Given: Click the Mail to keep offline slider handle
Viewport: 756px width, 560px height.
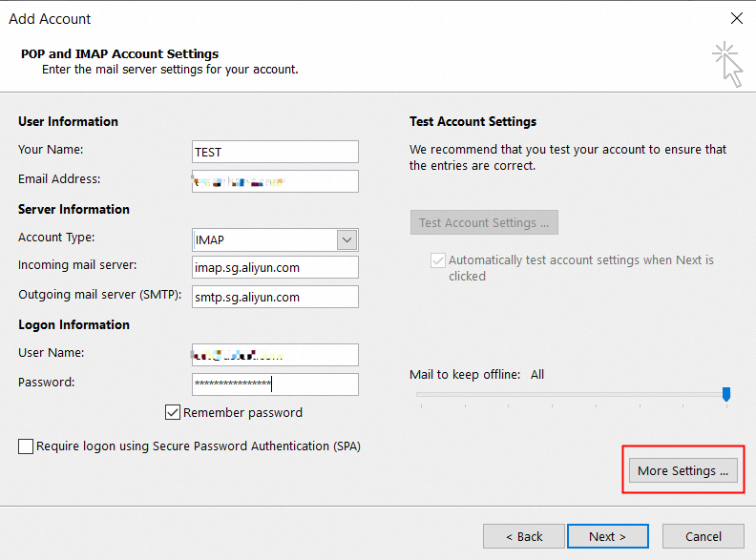Looking at the screenshot, I should (726, 394).
